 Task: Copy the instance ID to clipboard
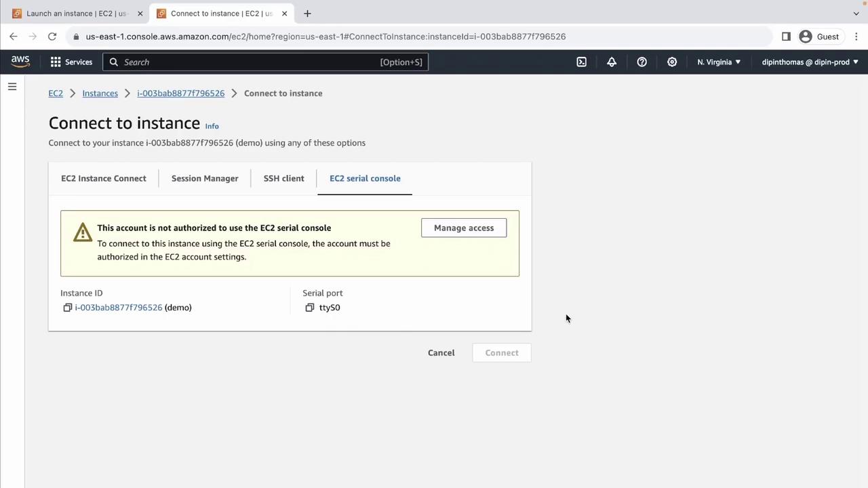click(x=68, y=308)
